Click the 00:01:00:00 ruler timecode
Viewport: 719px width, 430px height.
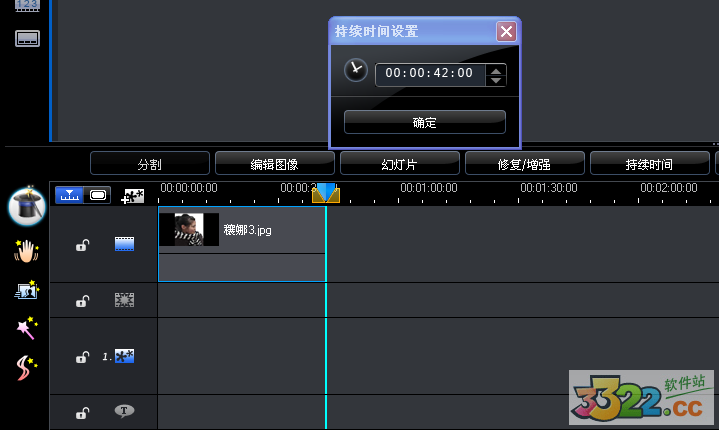[429, 188]
